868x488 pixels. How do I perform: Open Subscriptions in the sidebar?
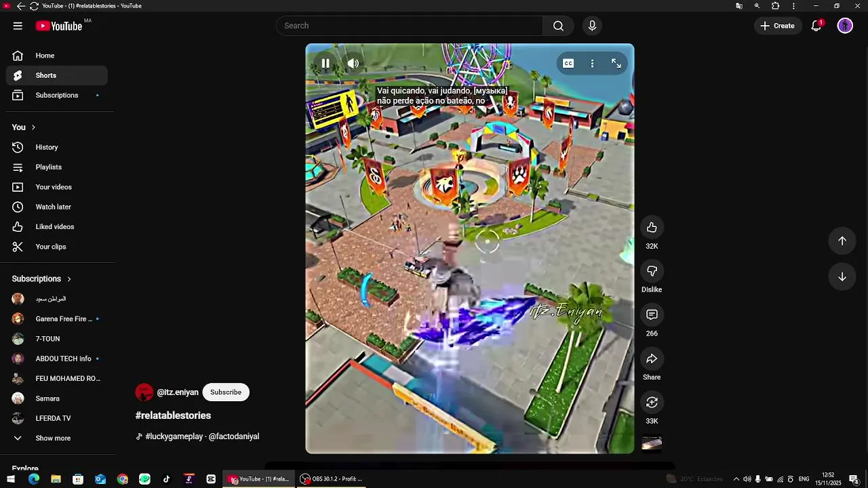(57, 95)
